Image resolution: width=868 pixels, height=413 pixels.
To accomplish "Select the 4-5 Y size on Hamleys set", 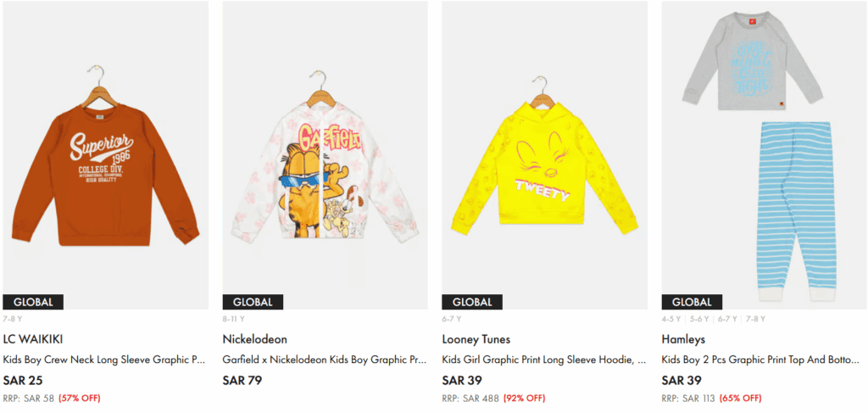I will (671, 319).
